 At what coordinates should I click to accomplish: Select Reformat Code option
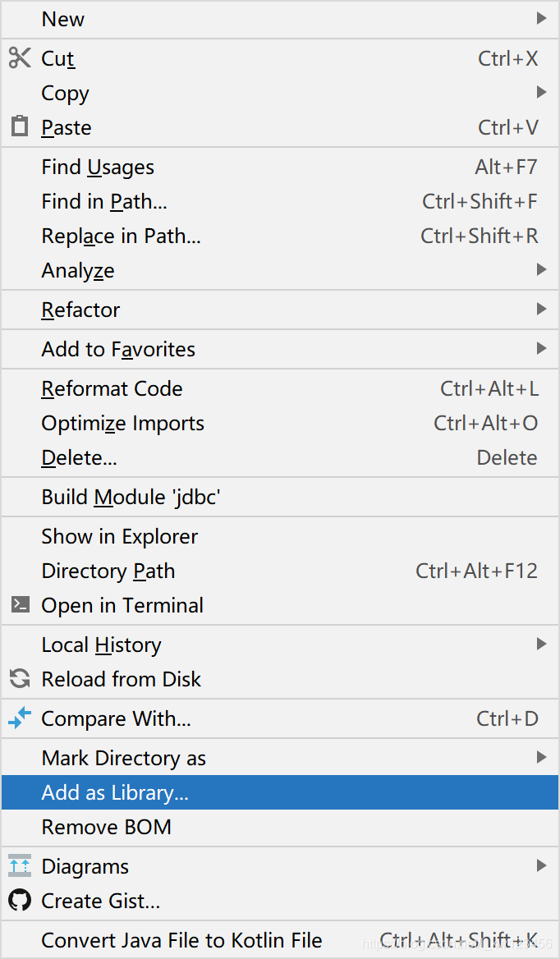pyautogui.click(x=112, y=388)
